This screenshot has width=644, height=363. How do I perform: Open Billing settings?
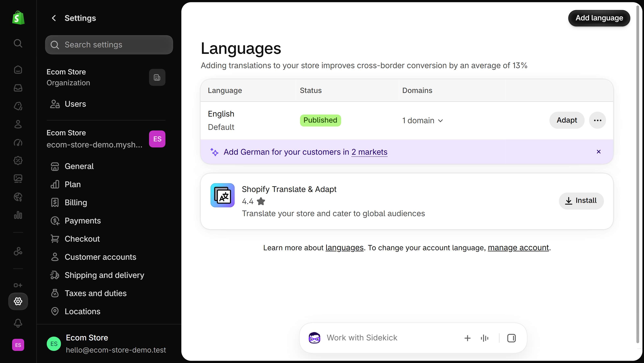coord(106,202)
